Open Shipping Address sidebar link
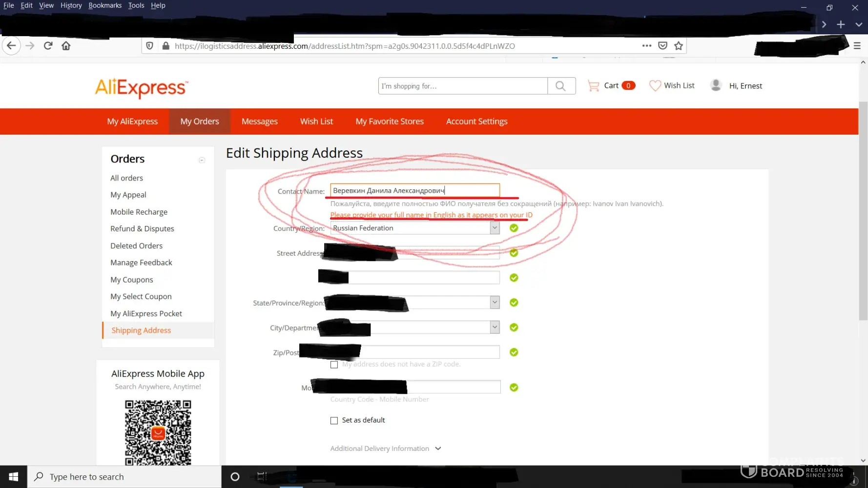 (141, 330)
